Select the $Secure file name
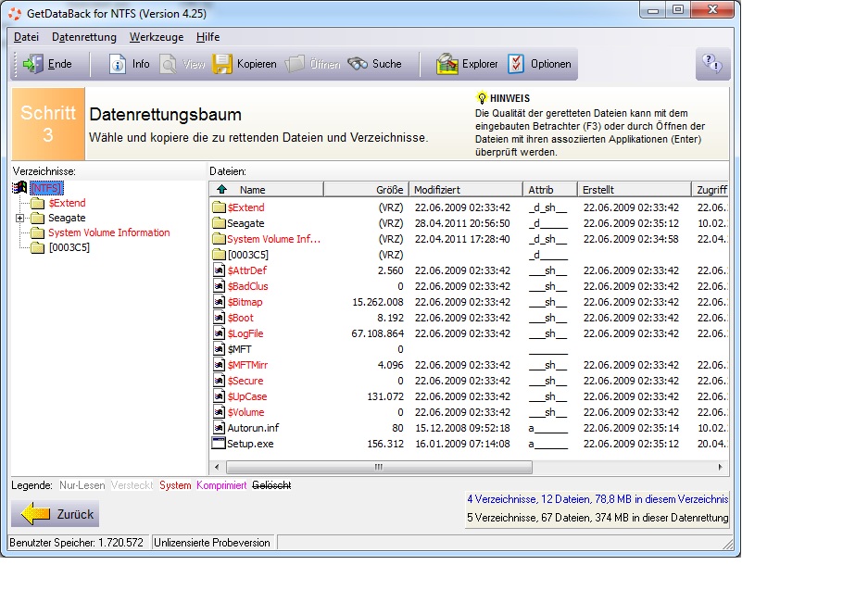 tap(245, 381)
